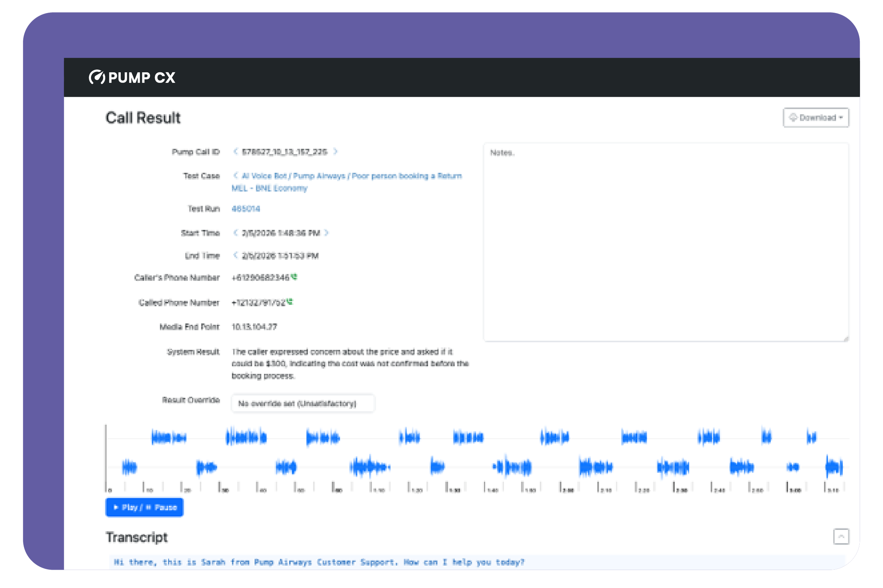Click the first transcript line from Sarah
Image resolution: width=883 pixels, height=588 pixels.
pos(319,562)
